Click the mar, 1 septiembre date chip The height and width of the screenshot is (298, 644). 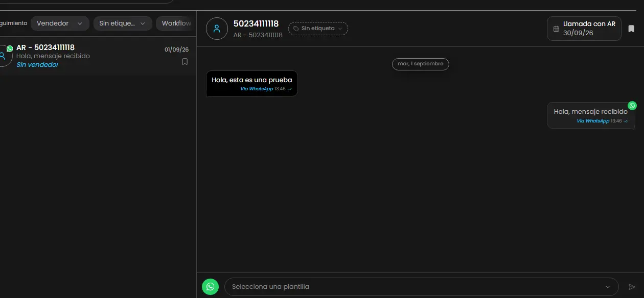pyautogui.click(x=421, y=64)
